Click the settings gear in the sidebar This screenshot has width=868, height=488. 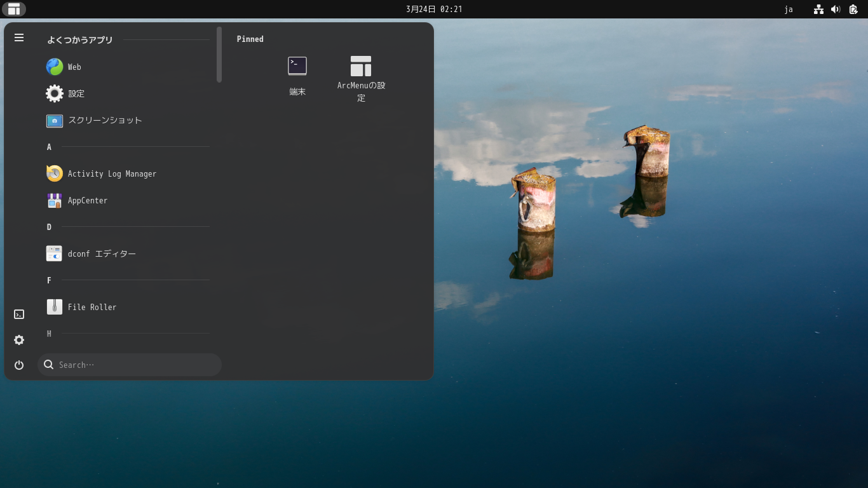coord(19,340)
